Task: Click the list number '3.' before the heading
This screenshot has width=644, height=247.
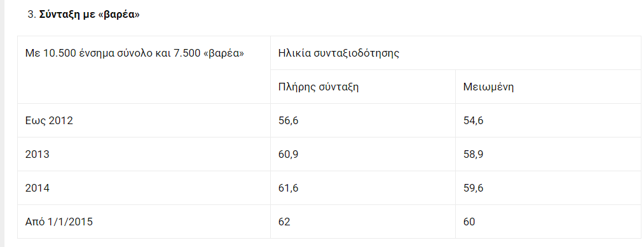Action: pyautogui.click(x=32, y=15)
